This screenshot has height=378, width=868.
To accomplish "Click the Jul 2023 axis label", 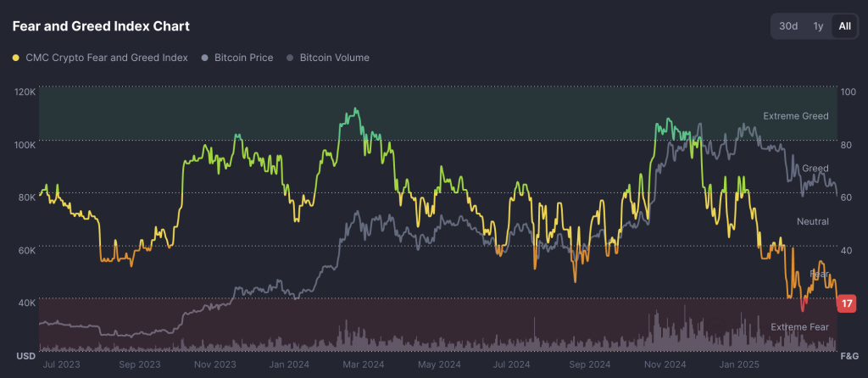I will pos(61,364).
